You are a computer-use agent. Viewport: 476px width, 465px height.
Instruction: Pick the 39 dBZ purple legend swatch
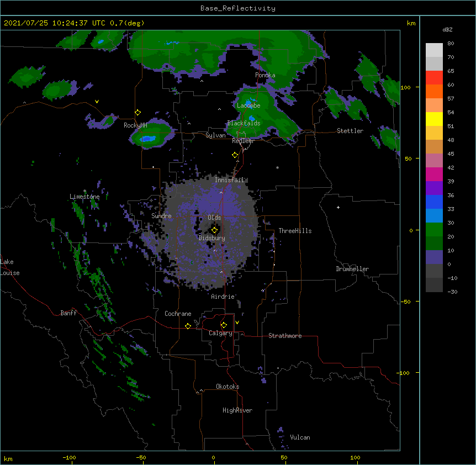[x=434, y=188]
